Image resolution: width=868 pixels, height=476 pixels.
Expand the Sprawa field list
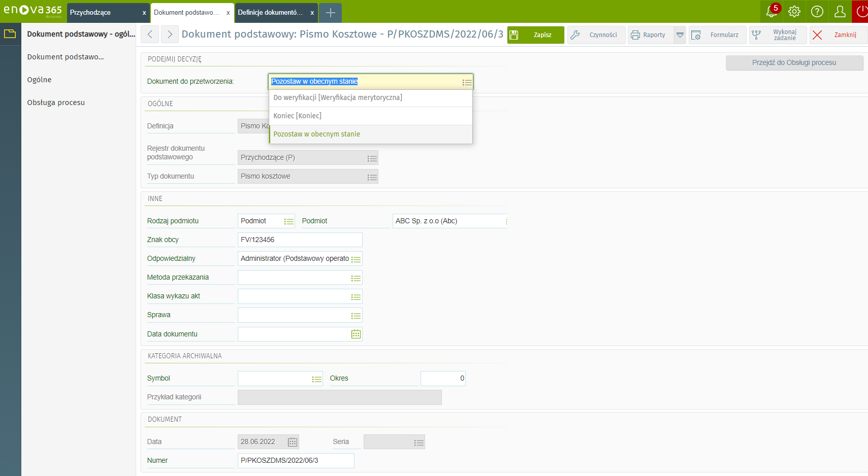[356, 316]
